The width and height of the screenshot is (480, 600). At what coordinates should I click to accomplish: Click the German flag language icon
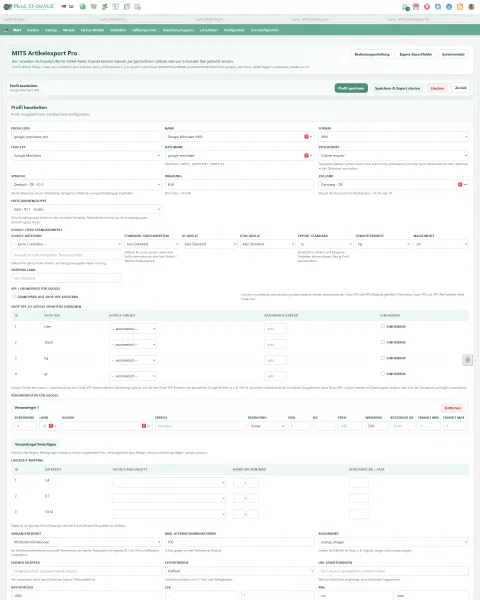[64, 7]
